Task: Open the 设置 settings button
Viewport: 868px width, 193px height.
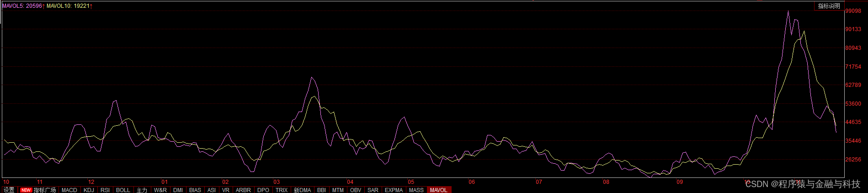Action: [x=9, y=190]
